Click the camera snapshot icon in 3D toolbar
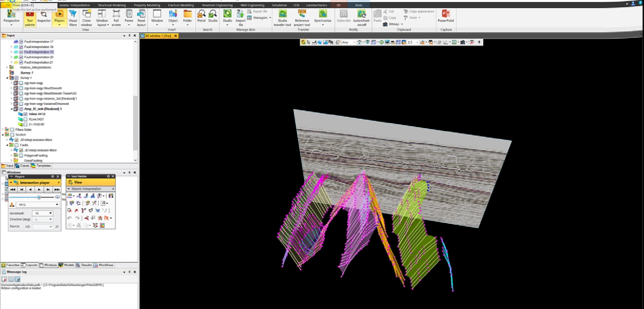This screenshot has width=644, height=309. [x=462, y=42]
